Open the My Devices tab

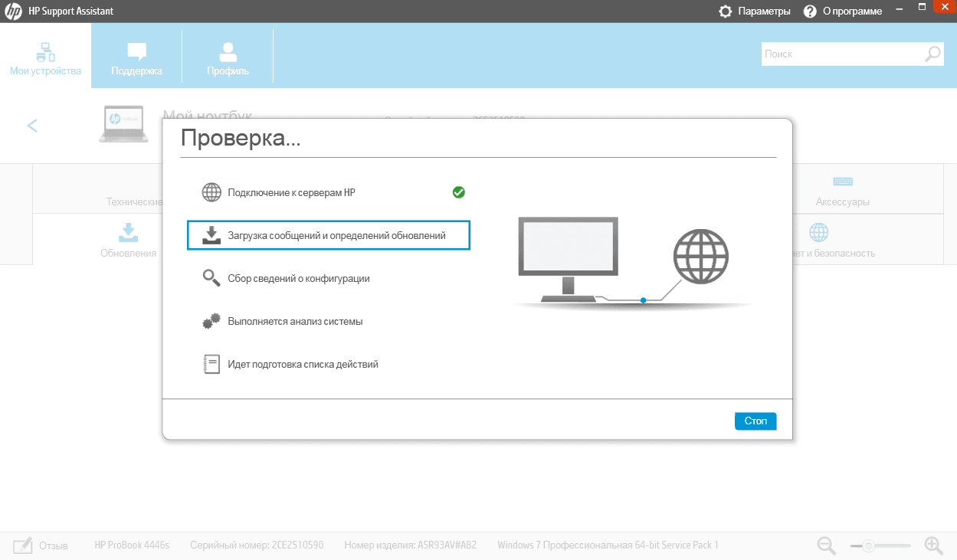coord(45,56)
